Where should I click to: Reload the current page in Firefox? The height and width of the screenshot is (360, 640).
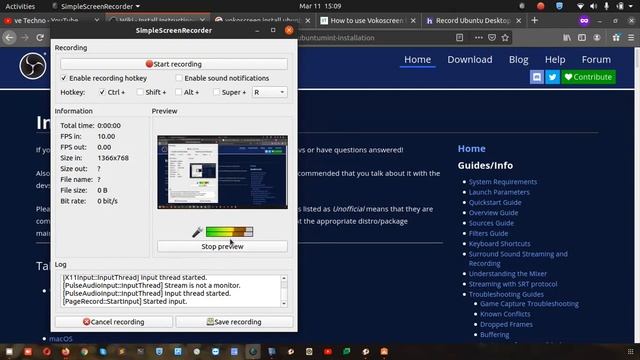click(40, 38)
